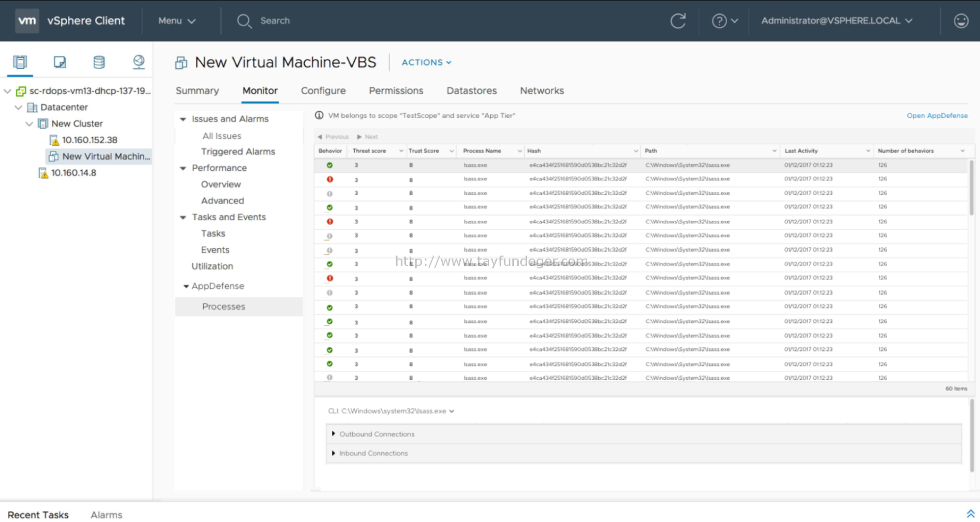Image resolution: width=980 pixels, height=522 pixels.
Task: Open the Alarms tab at the bottom
Action: (x=106, y=515)
